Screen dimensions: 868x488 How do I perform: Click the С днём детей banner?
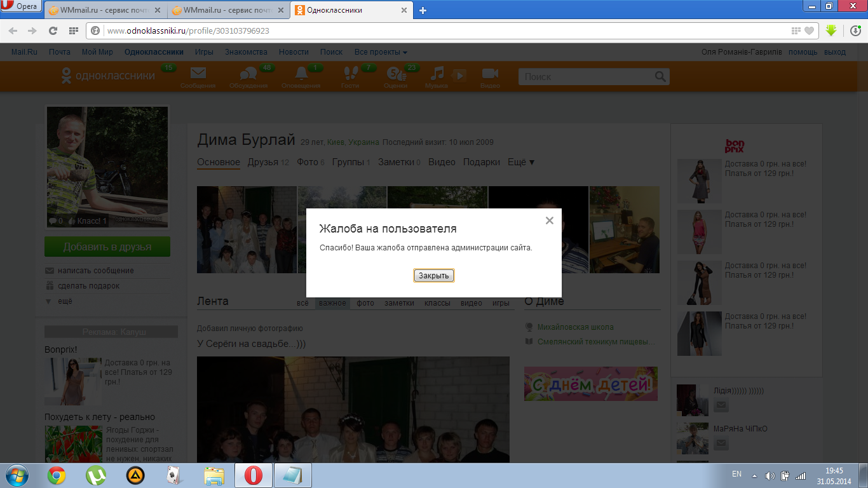pos(591,384)
